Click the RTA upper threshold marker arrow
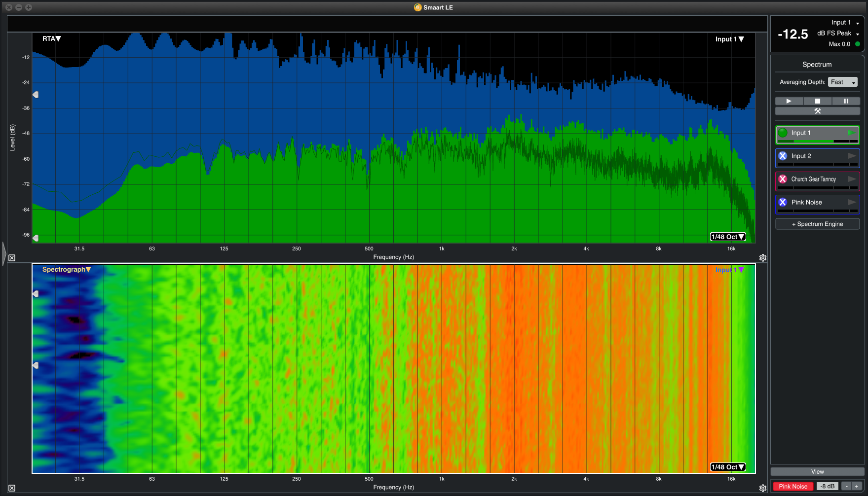This screenshot has width=868, height=496. coord(36,95)
